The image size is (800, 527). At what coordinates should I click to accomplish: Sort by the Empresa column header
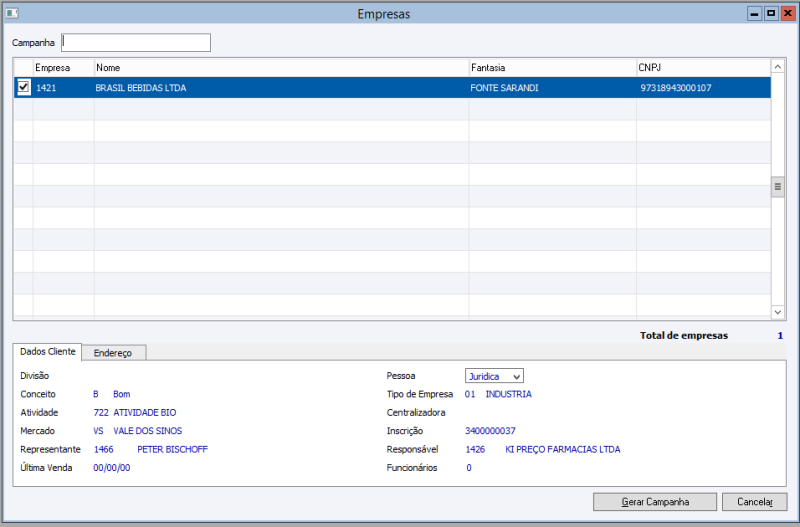pos(63,67)
